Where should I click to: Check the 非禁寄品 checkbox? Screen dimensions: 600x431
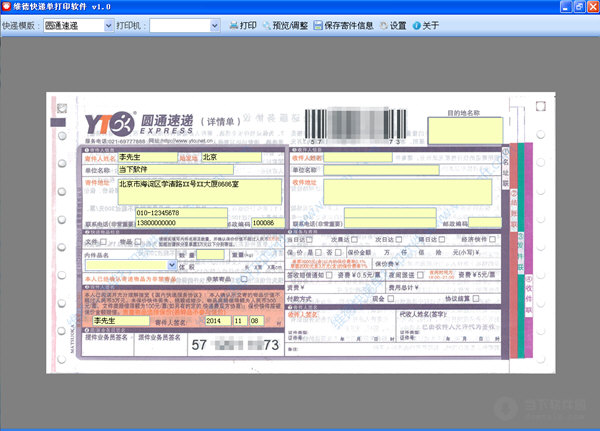click(244, 279)
